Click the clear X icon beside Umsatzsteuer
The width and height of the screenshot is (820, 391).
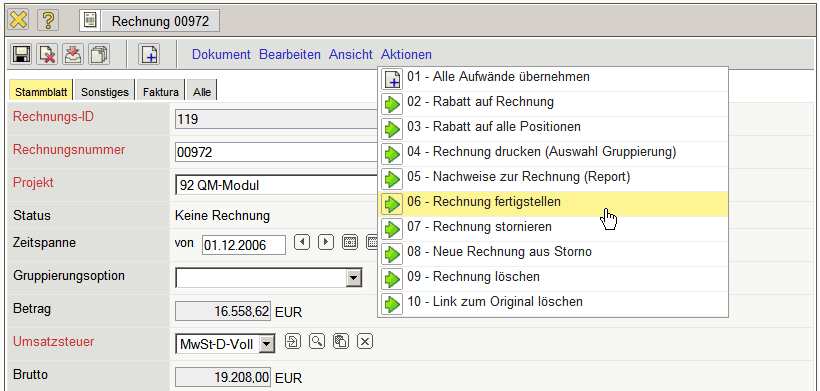(365, 342)
